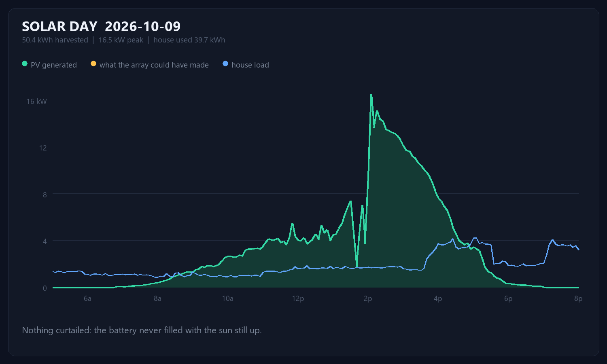Click the 16.5 kW peak stat
The height and width of the screenshot is (364, 607).
pos(121,40)
